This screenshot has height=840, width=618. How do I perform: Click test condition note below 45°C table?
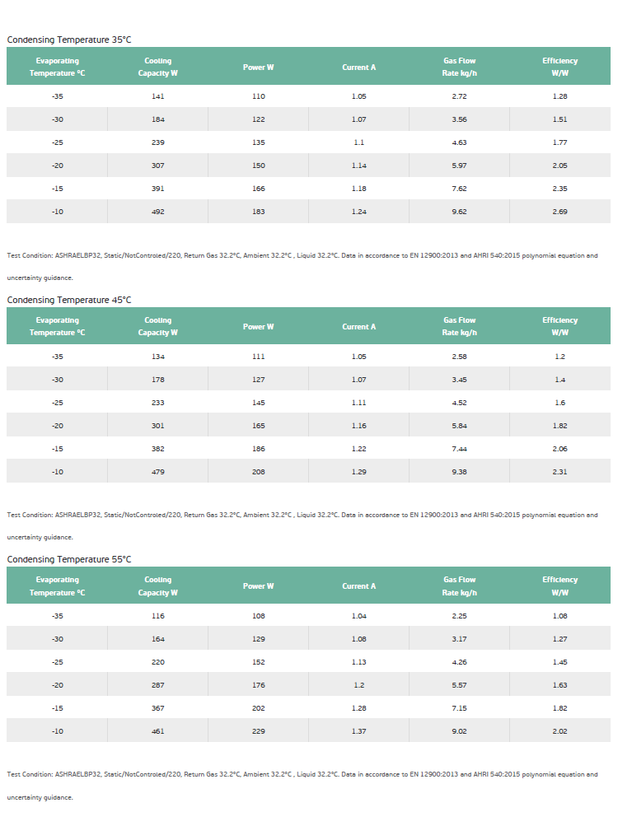pyautogui.click(x=302, y=526)
